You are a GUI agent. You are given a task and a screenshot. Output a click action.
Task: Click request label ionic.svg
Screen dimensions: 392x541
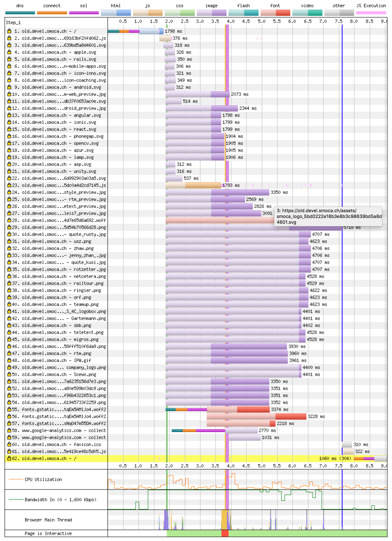(x=59, y=122)
